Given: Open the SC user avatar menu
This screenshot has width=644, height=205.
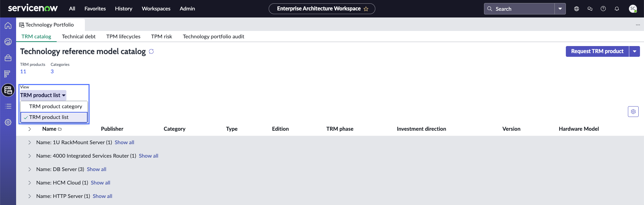Looking at the screenshot, I should click(x=633, y=9).
